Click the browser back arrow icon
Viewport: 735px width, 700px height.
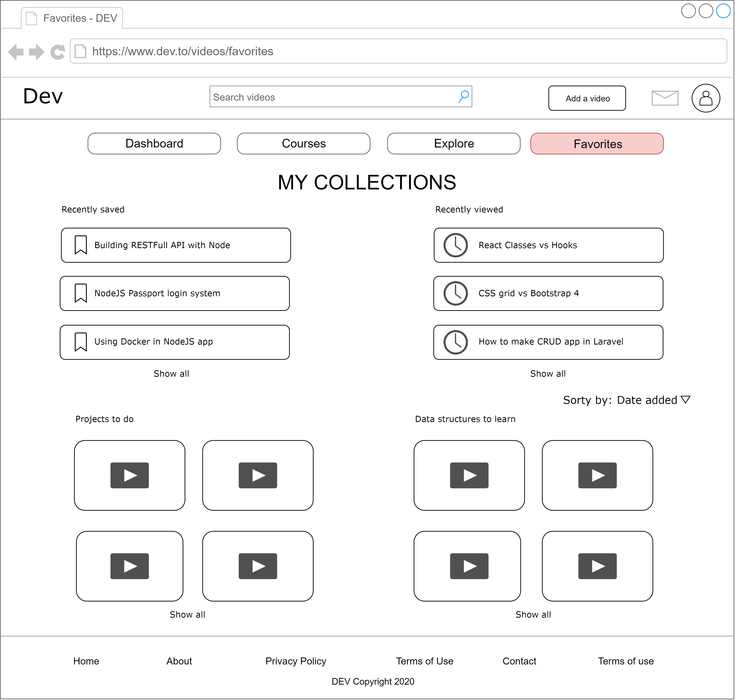[x=16, y=52]
